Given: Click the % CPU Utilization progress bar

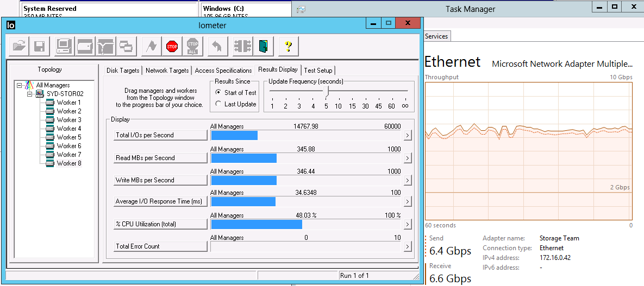Looking at the screenshot, I should tap(306, 224).
